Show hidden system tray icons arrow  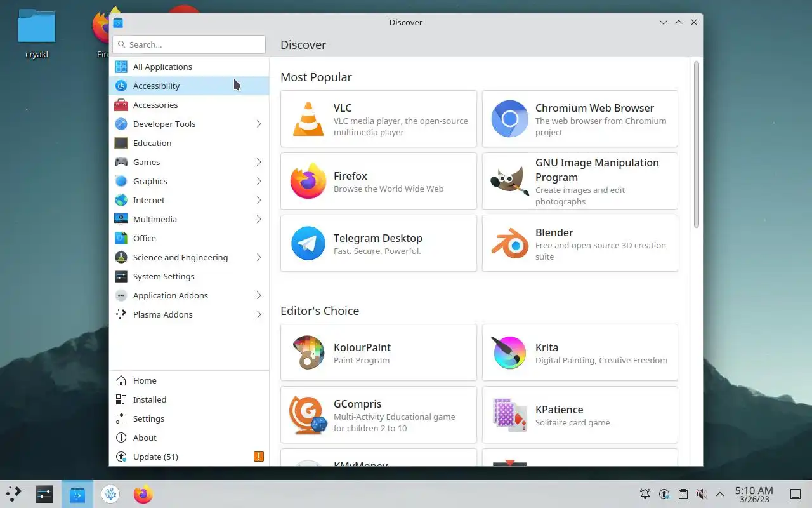(x=720, y=494)
